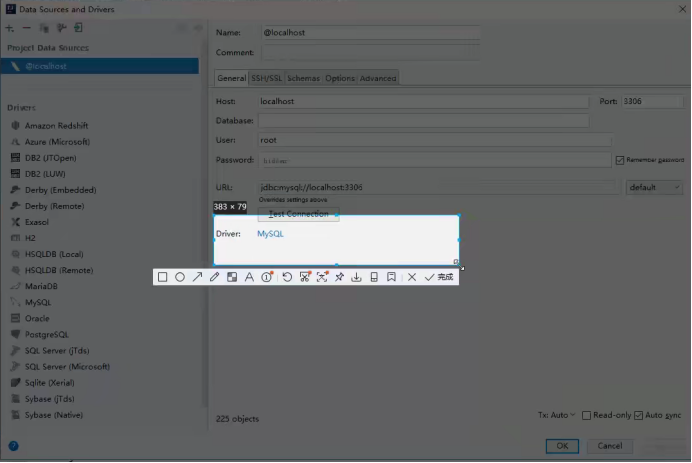Click the Cancel button
This screenshot has height=463, width=692.
[x=609, y=446]
